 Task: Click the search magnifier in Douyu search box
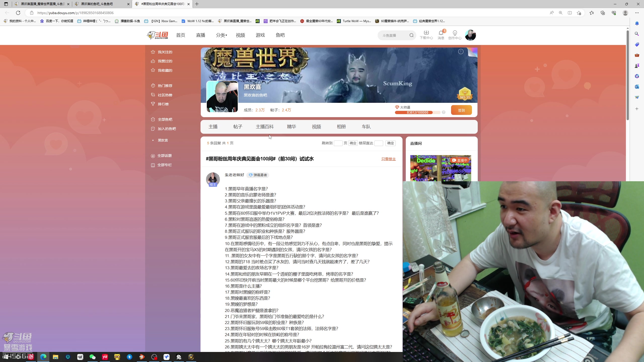pyautogui.click(x=411, y=35)
